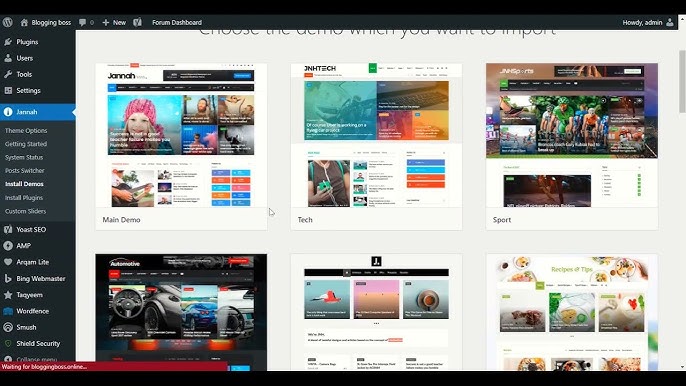The height and width of the screenshot is (386, 686).
Task: Click the Arqam Lite heart icon
Action: [8, 262]
